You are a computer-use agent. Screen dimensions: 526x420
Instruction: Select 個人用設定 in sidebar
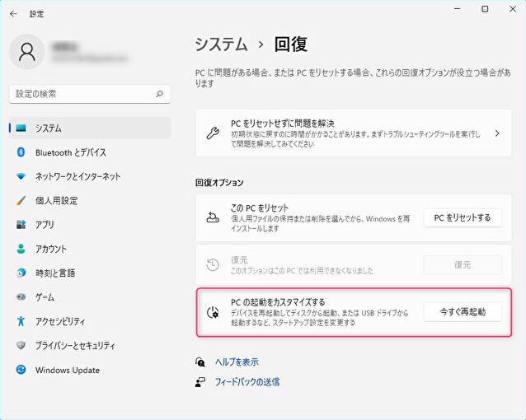pos(90,200)
